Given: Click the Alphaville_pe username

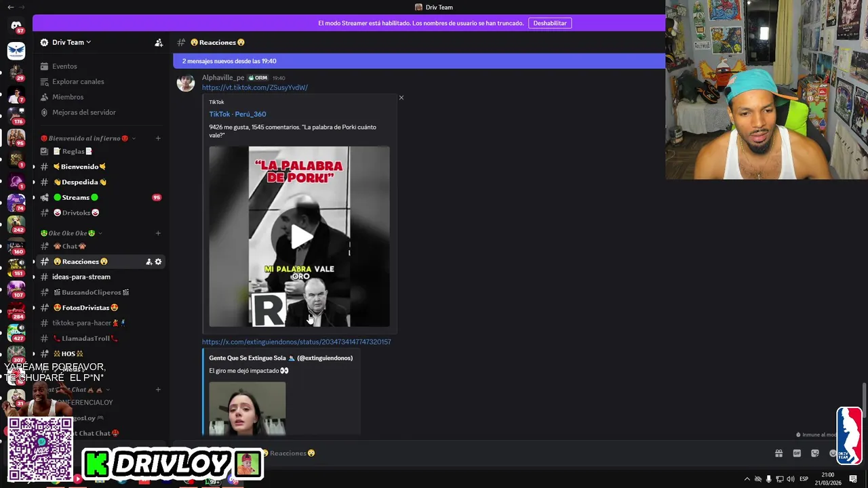Looking at the screenshot, I should click(223, 78).
